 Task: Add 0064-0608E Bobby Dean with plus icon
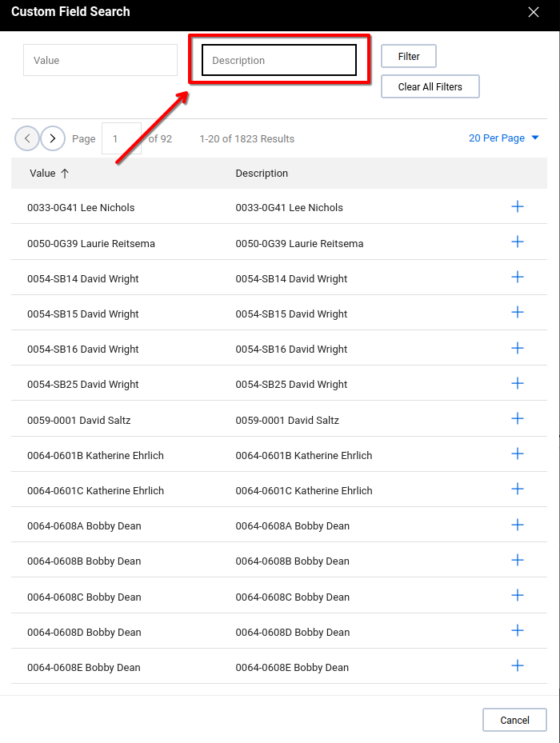coord(518,665)
